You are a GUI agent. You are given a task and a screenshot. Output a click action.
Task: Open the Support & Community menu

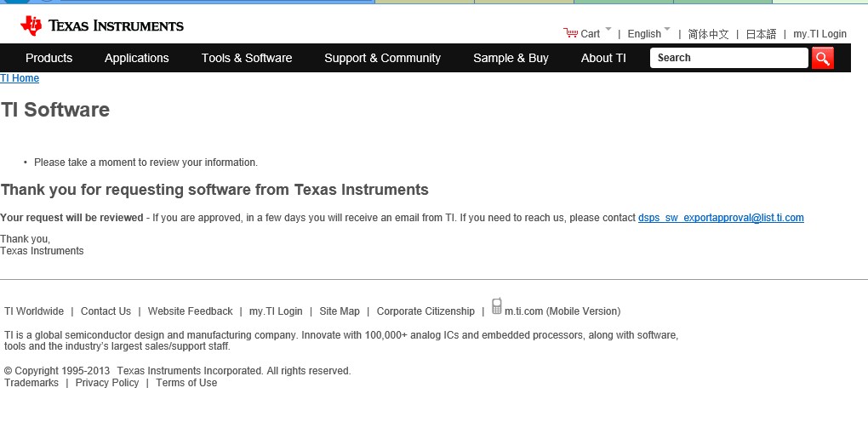coord(382,58)
